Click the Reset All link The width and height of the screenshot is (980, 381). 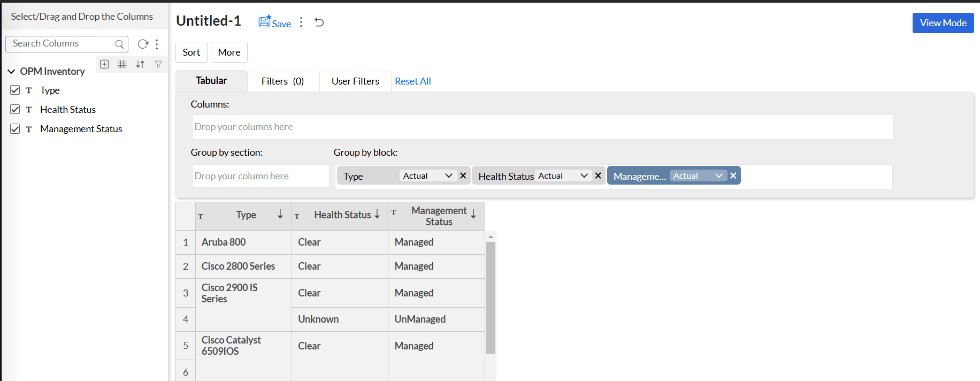point(412,81)
